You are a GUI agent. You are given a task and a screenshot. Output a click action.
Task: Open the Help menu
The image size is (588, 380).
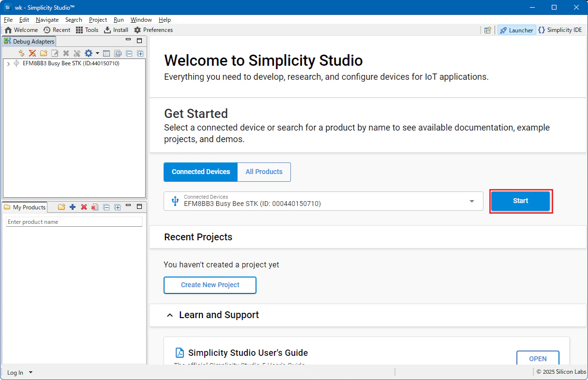click(165, 20)
